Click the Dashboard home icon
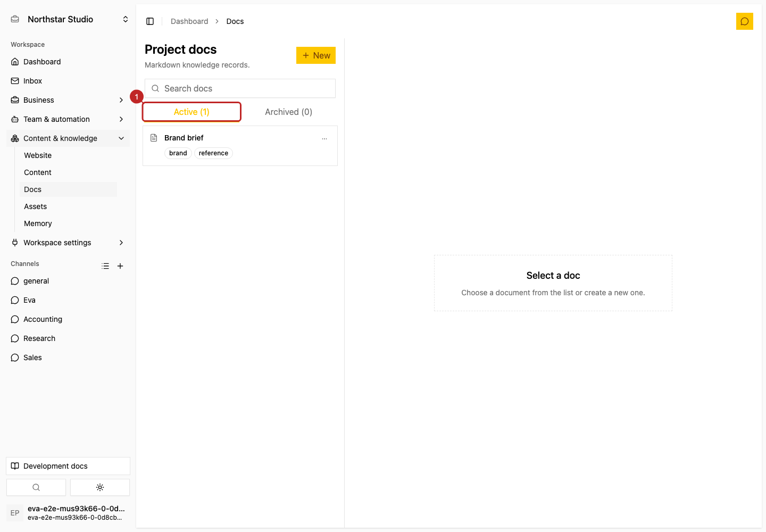The image size is (766, 532). (x=15, y=62)
